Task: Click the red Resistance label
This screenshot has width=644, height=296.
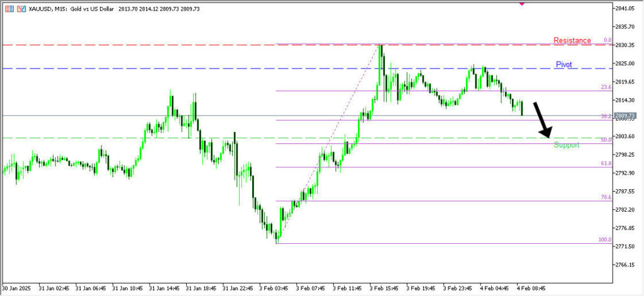Action: coord(572,41)
